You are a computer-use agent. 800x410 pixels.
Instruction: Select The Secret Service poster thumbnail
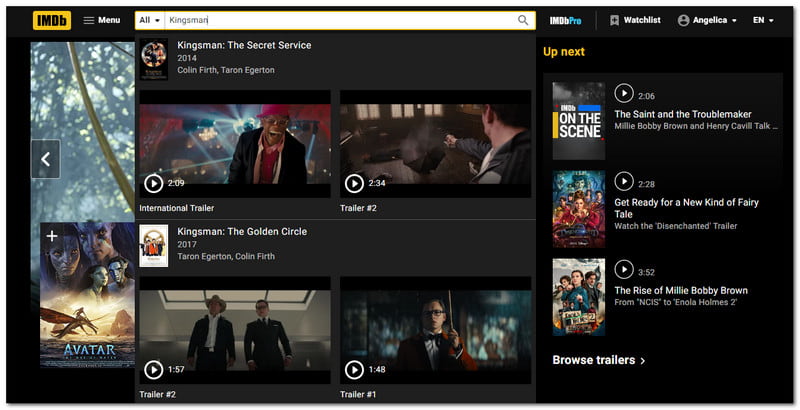(154, 59)
